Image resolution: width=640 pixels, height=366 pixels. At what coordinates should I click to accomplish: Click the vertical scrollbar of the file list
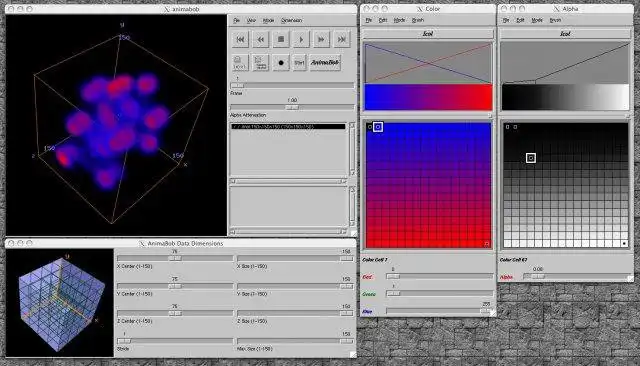click(352, 149)
